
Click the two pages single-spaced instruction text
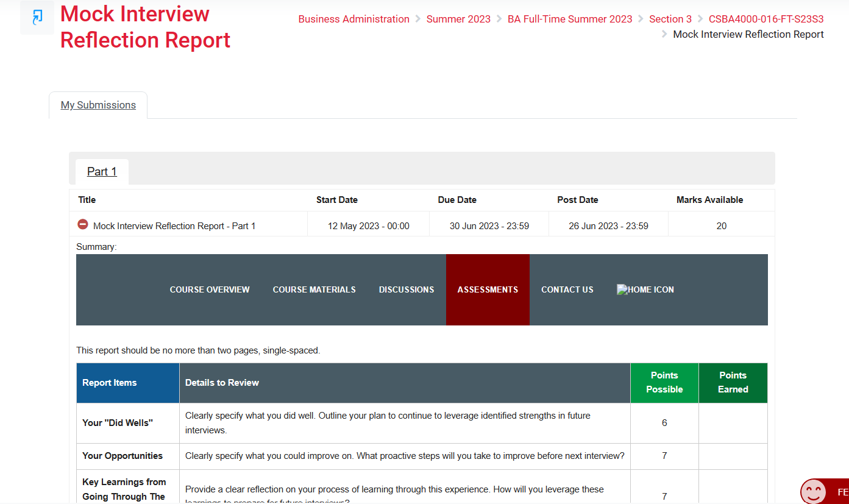198,350
